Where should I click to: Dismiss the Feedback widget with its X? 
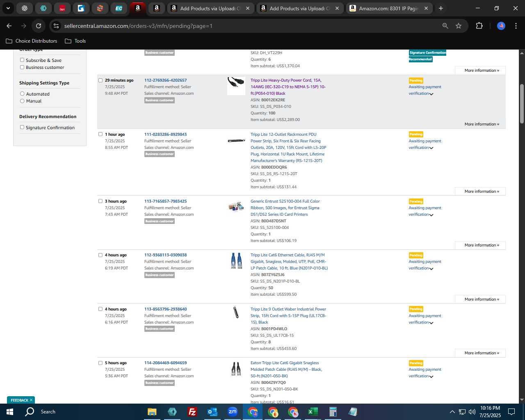pos(31,400)
